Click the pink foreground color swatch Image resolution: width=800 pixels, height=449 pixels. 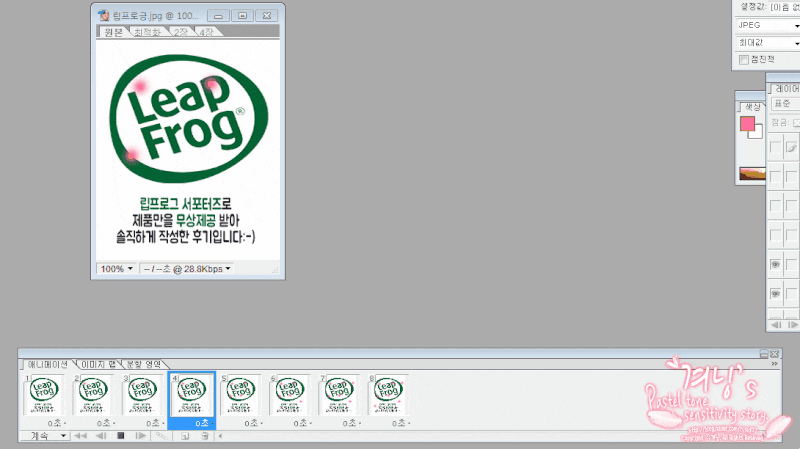tap(747, 123)
